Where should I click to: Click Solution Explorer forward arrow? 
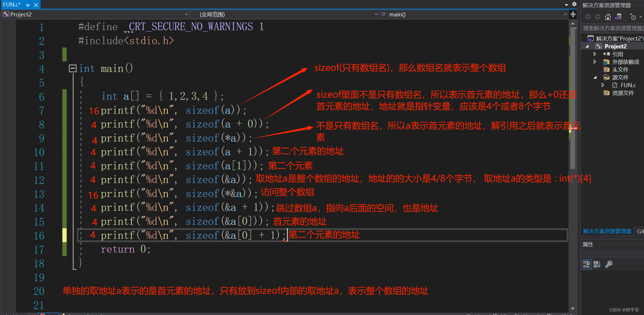click(x=598, y=17)
